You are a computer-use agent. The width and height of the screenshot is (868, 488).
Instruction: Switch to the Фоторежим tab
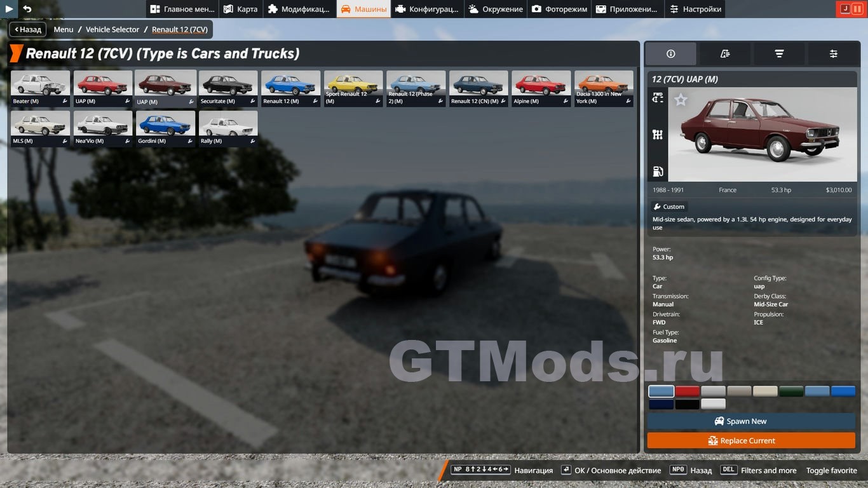coord(559,9)
